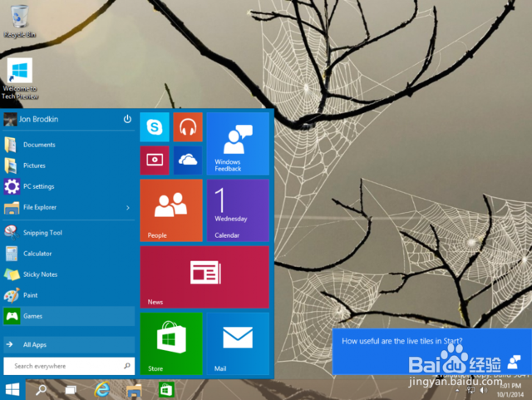
Task: Click the taskbar clock date
Action: (x=510, y=390)
